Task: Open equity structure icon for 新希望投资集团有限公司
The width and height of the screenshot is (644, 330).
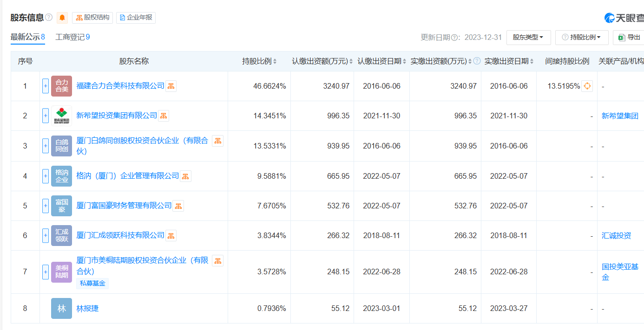Action: click(x=164, y=116)
